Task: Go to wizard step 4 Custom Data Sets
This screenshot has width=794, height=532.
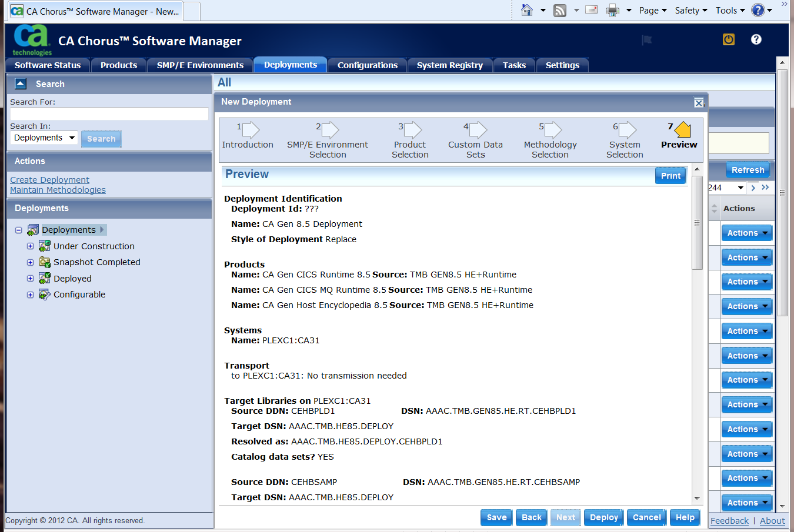Action: (x=475, y=140)
